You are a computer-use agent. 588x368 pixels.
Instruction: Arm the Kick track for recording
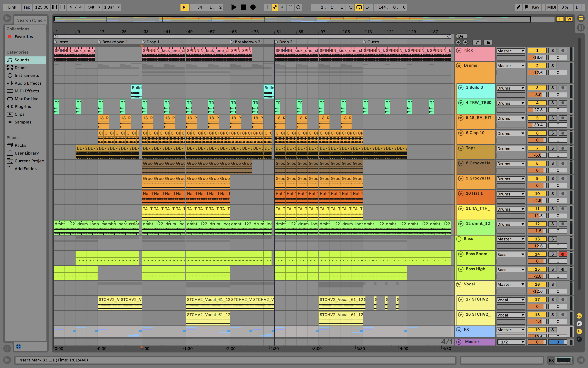[563, 51]
